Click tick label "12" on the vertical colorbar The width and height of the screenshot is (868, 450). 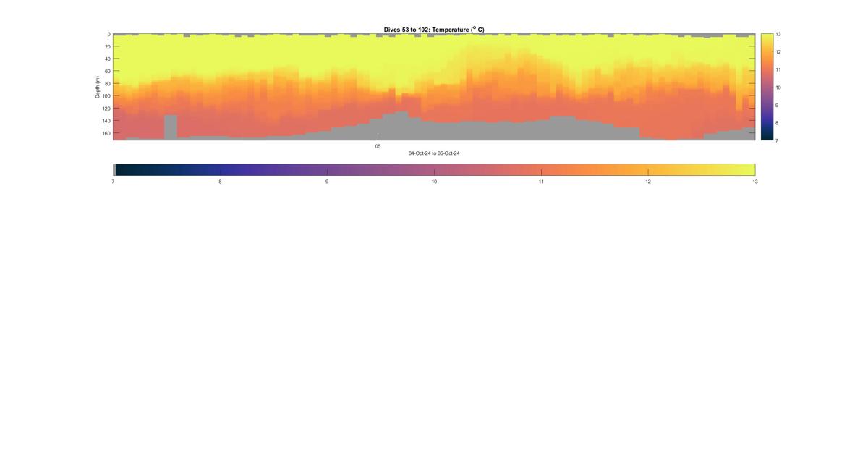pos(778,52)
